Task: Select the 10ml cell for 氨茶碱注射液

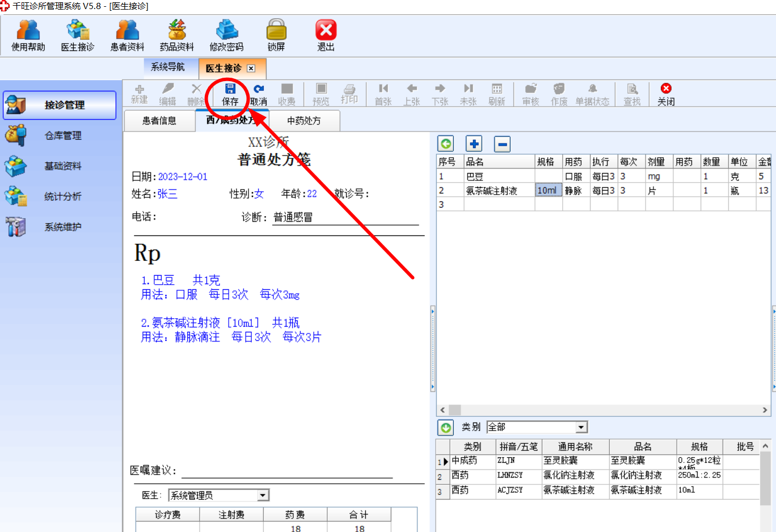Action: tap(549, 191)
